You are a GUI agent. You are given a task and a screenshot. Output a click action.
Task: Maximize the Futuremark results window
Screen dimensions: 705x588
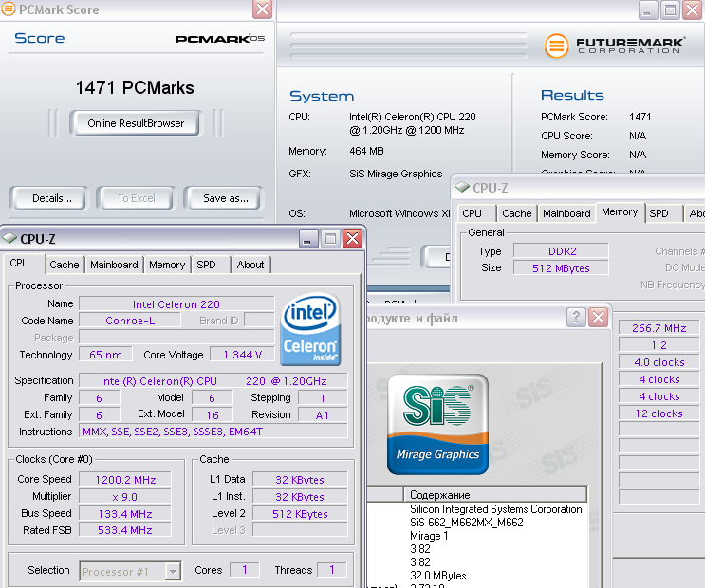[x=670, y=9]
